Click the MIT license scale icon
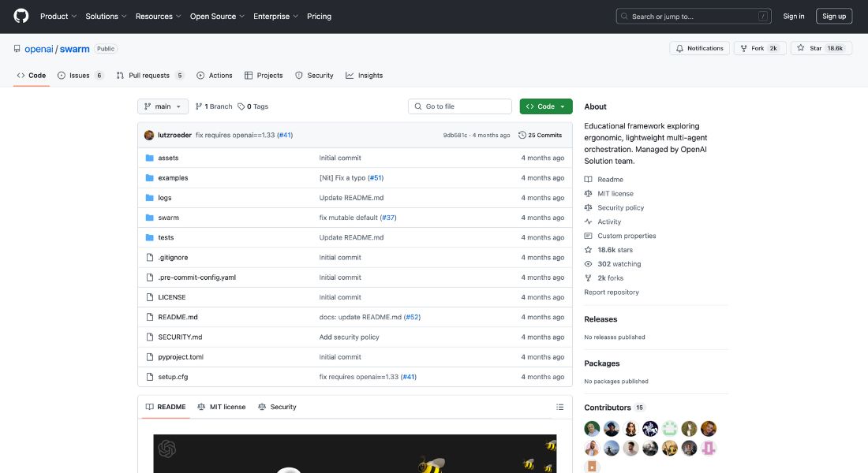Screen dimensions: 868x473 (x=588, y=193)
